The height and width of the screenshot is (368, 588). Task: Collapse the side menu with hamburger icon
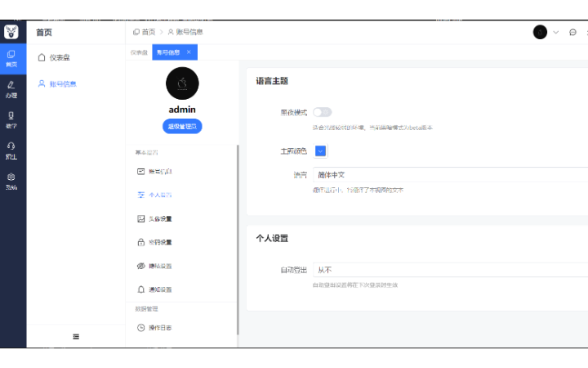pos(76,336)
